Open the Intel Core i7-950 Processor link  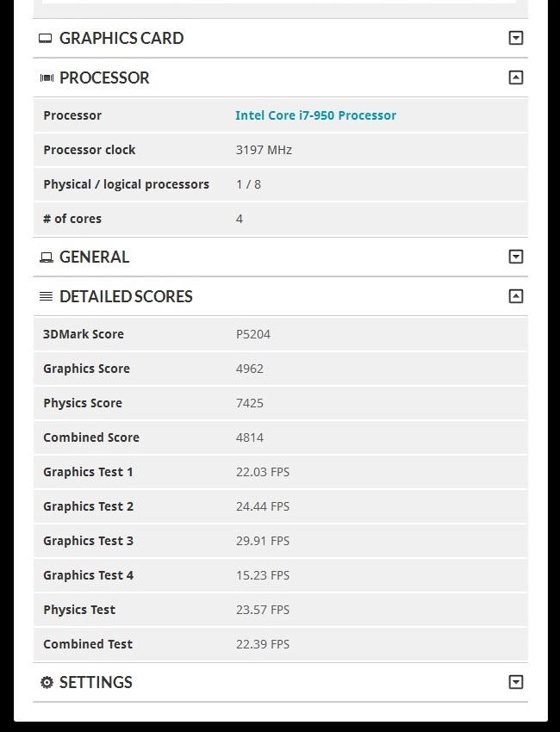coord(315,115)
